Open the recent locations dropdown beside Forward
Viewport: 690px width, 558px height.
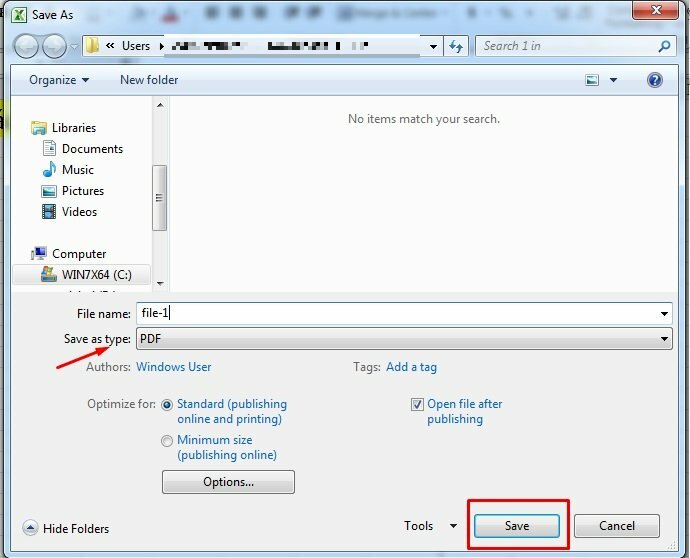(x=74, y=46)
